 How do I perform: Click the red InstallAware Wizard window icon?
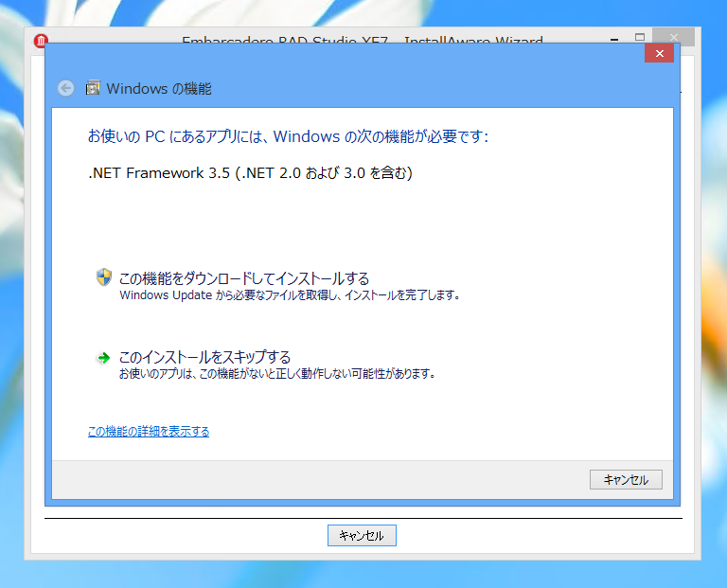click(41, 41)
